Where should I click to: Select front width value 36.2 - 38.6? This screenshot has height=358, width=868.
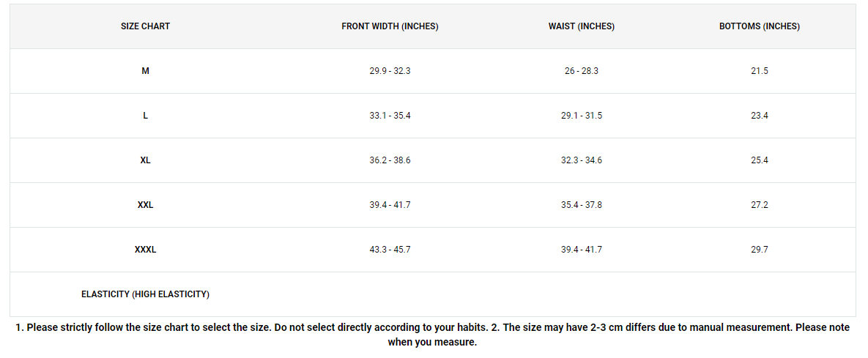[x=390, y=160]
